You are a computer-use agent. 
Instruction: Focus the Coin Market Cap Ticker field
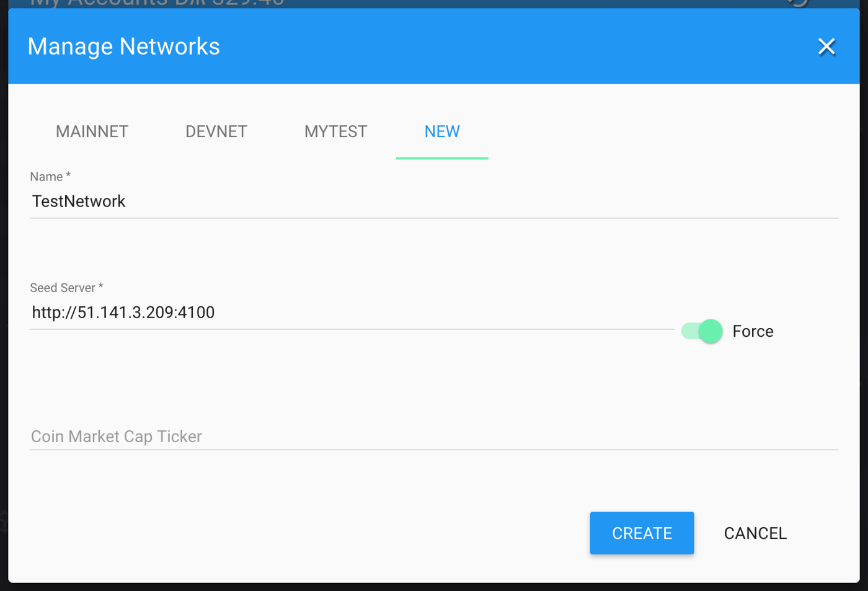(x=434, y=437)
